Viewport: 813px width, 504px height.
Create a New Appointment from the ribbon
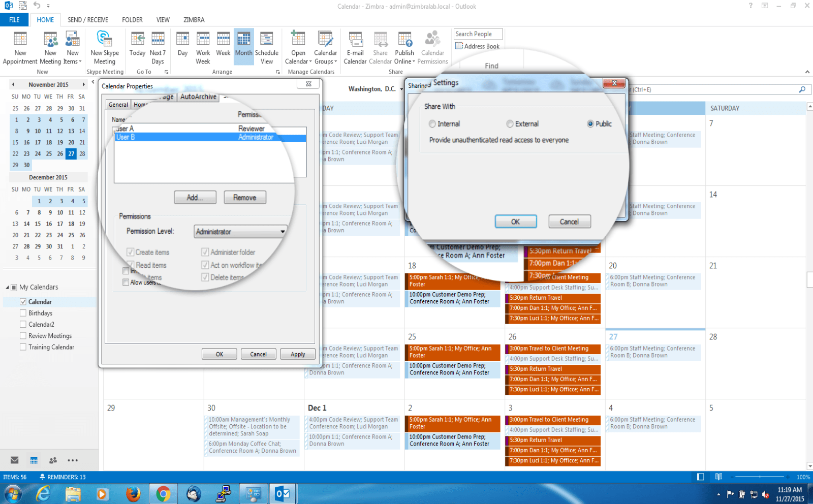[x=20, y=48]
